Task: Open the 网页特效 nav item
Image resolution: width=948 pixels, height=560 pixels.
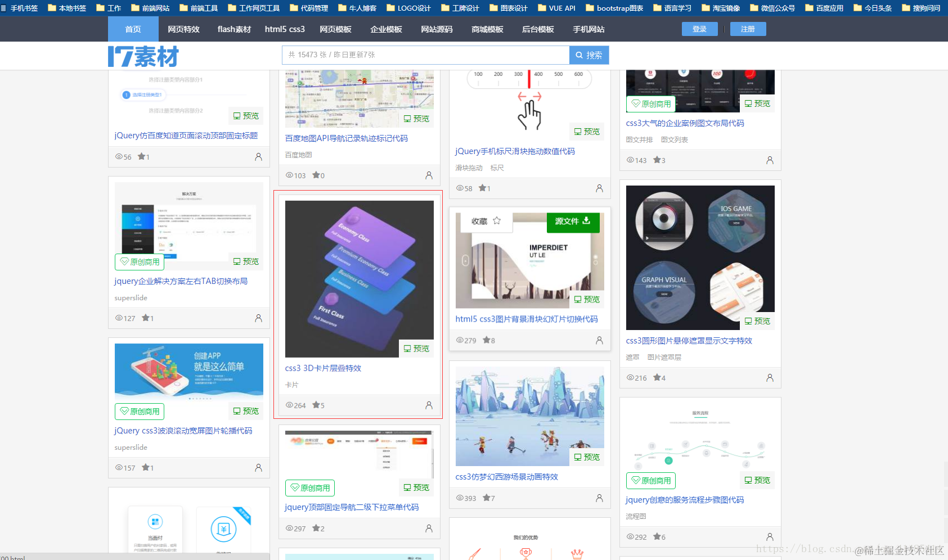Action: pyautogui.click(x=183, y=29)
